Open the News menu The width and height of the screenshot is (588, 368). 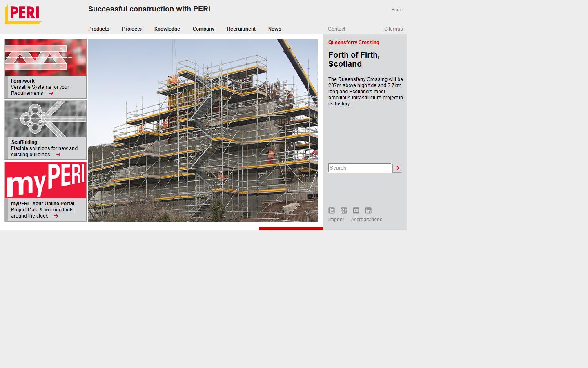click(274, 29)
